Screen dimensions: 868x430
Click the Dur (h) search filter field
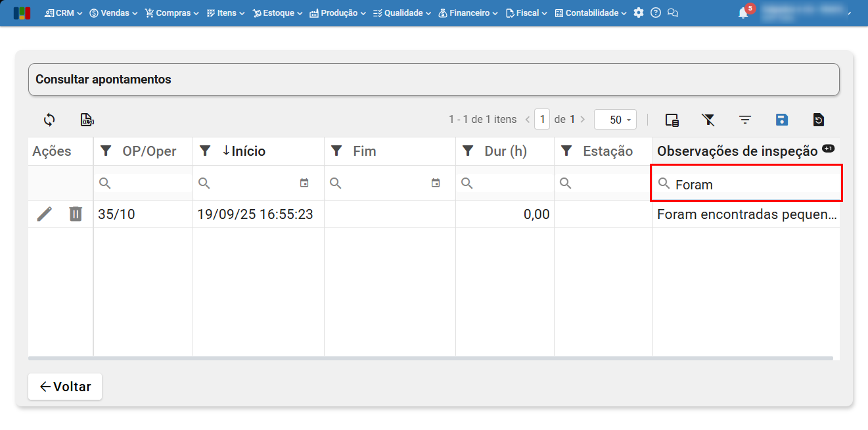click(505, 183)
